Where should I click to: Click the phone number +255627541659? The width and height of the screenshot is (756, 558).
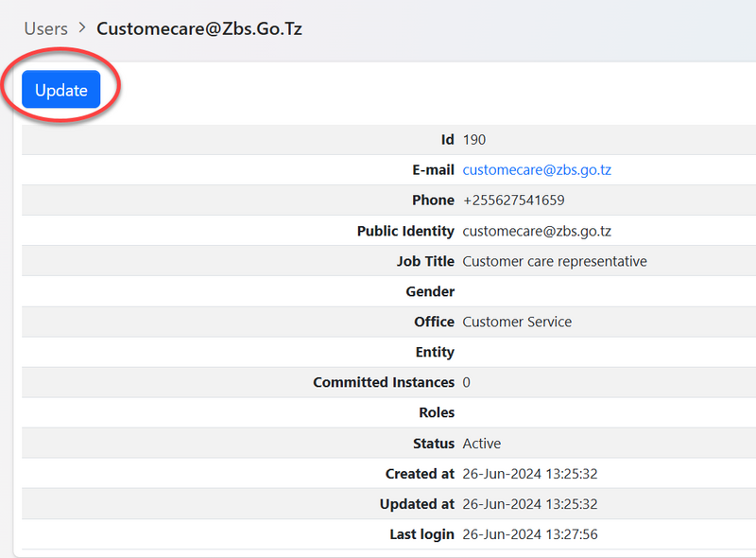513,201
